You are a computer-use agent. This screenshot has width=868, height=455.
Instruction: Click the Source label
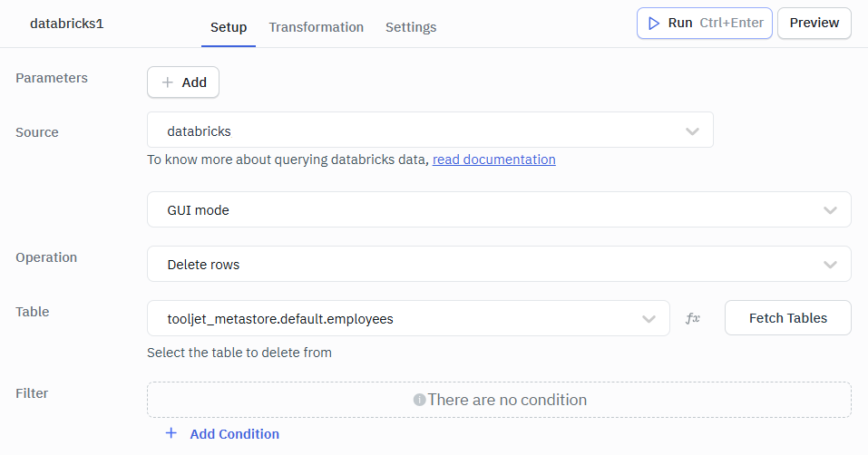click(x=37, y=132)
